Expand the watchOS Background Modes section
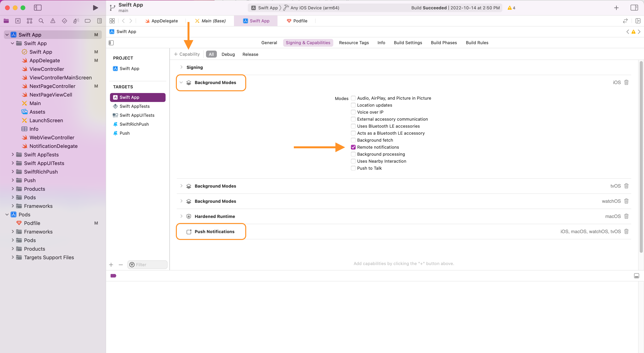This screenshot has width=644, height=353. (x=181, y=201)
